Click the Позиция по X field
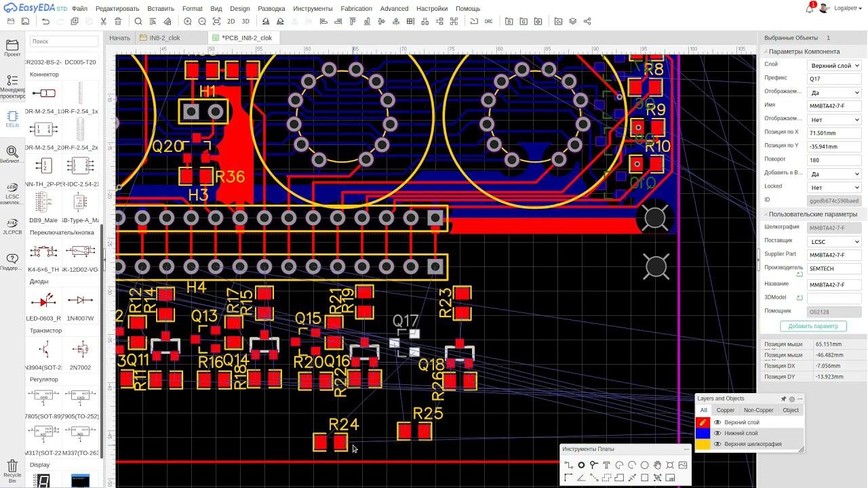The height and width of the screenshot is (488, 868). coord(834,134)
